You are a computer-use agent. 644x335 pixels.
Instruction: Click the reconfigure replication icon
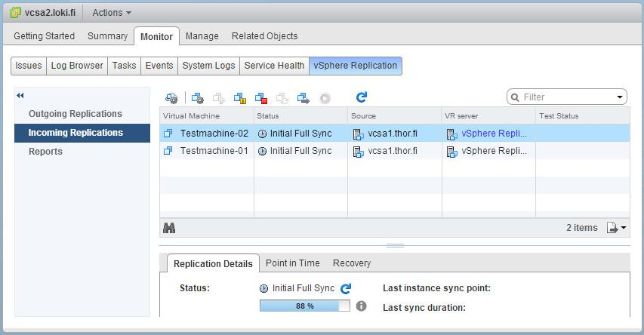pos(198,98)
